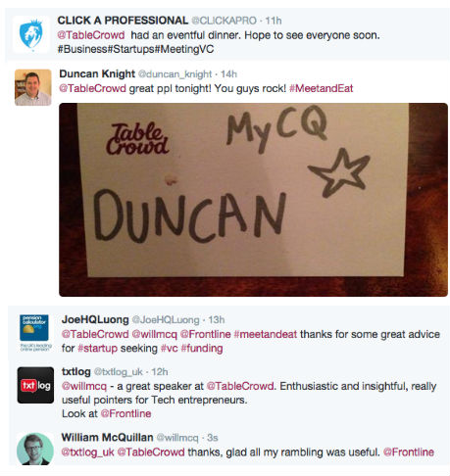450x476 pixels.
Task: Click the CLICK A PROFESSIONAL account name
Action: point(123,21)
